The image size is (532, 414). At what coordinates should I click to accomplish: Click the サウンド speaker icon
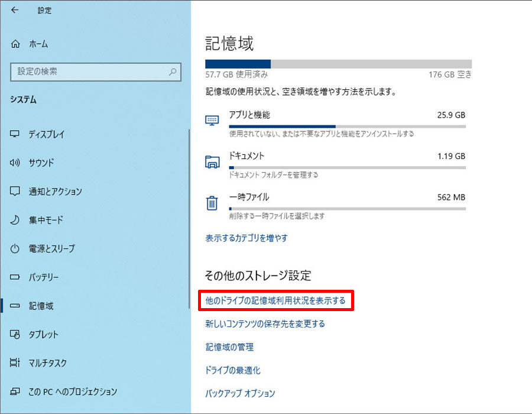coord(15,163)
